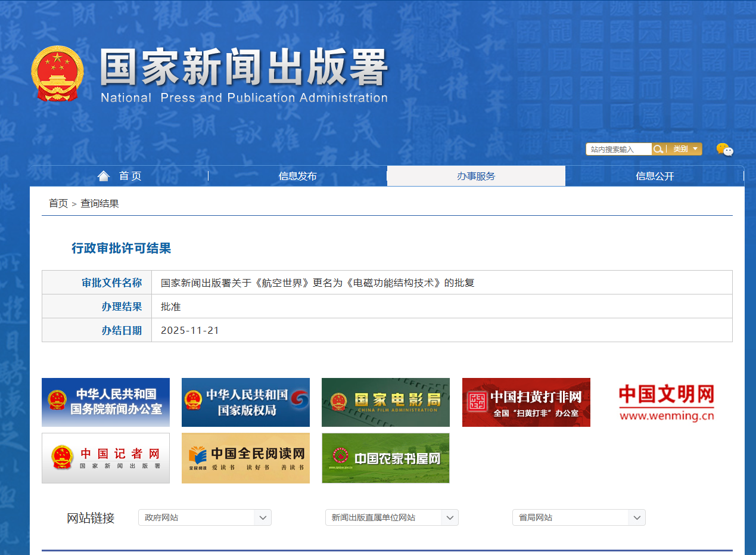Screen dimensions: 756x555
Task: Open the 中国记者网 banner
Action: pos(105,458)
